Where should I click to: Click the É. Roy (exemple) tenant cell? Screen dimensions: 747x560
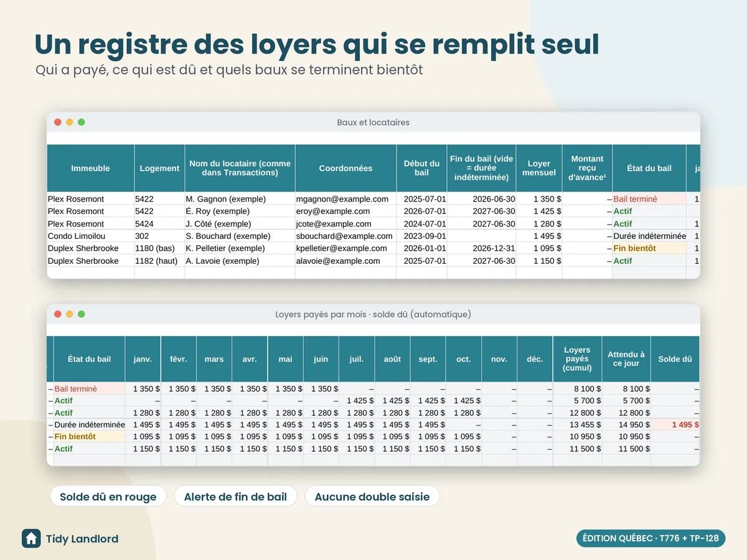coord(240,212)
